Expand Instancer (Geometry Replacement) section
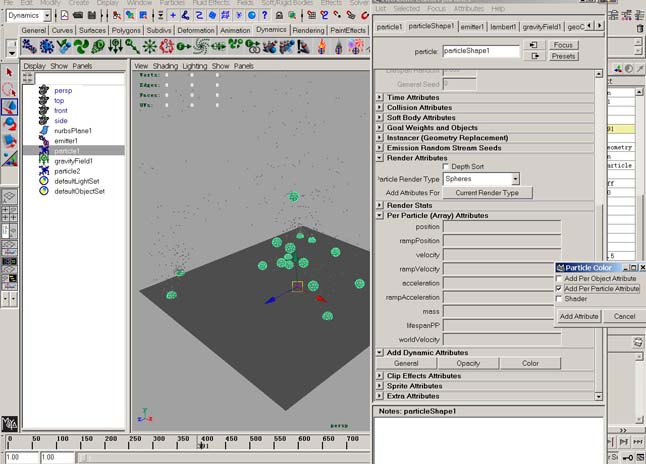The height and width of the screenshot is (464, 646). point(379,138)
